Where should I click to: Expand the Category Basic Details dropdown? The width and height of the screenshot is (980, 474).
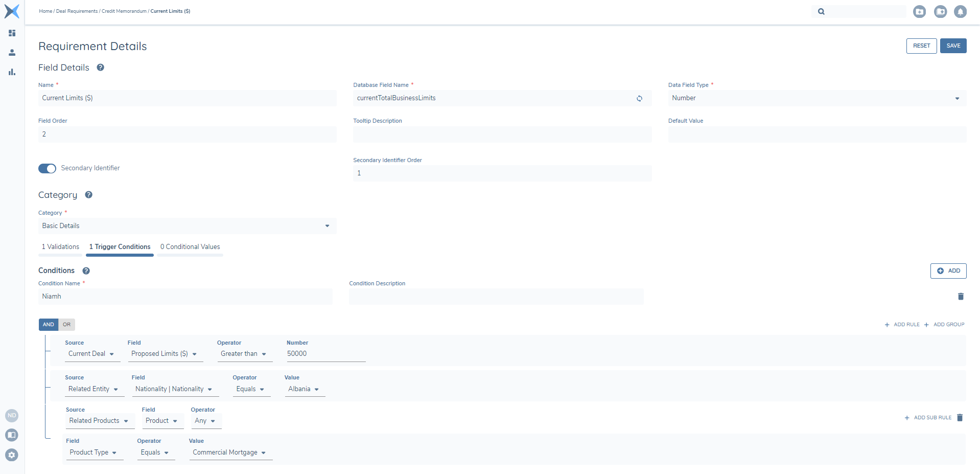187,226
